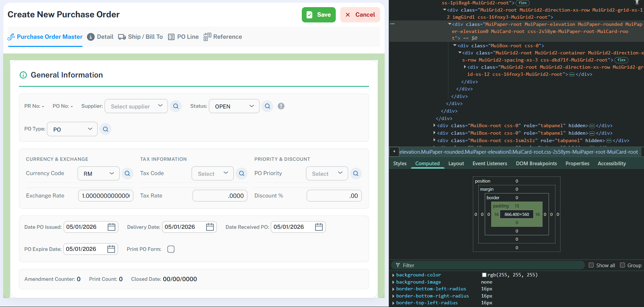Expand the background-color computed property
Image resolution: width=644 pixels, height=307 pixels.
(x=393, y=275)
